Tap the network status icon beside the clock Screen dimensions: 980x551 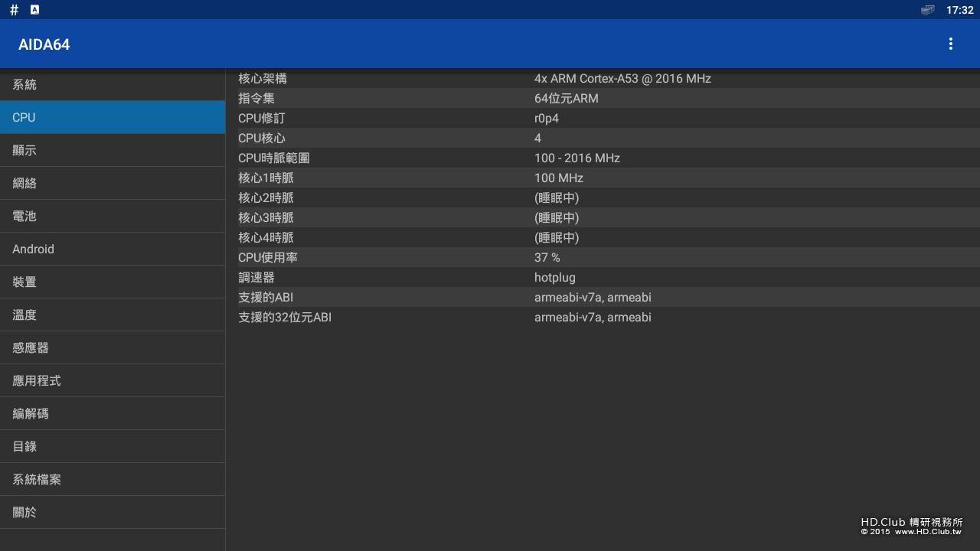click(927, 10)
